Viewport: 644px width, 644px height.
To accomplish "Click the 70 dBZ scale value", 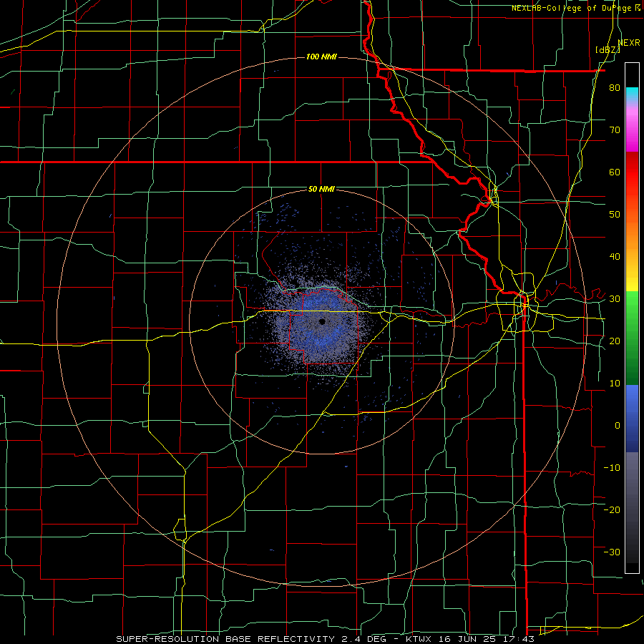I will tap(615, 130).
